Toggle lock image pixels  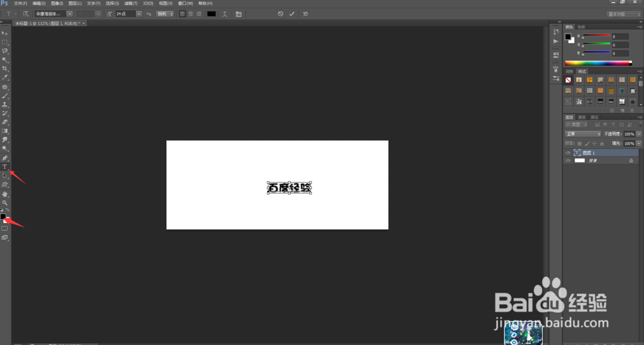tap(587, 144)
